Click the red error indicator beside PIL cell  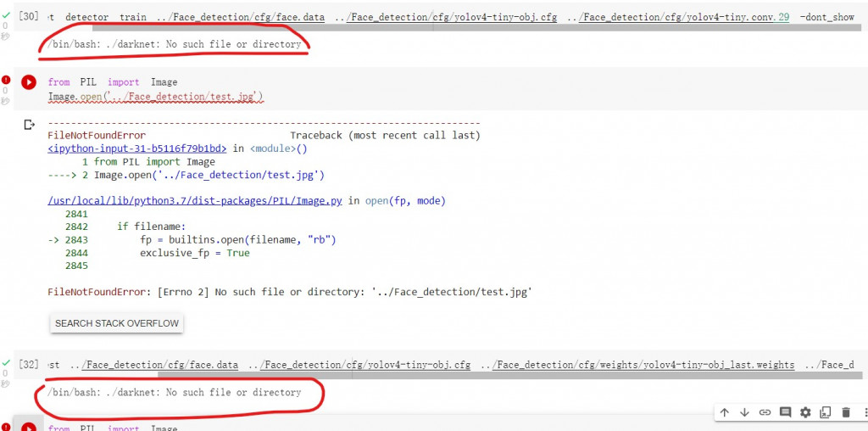tap(6, 81)
